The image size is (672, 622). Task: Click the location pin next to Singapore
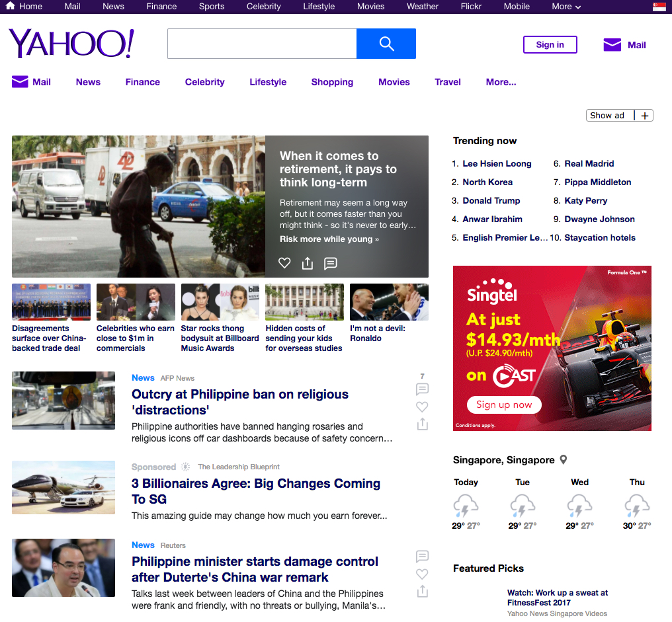pos(564,459)
